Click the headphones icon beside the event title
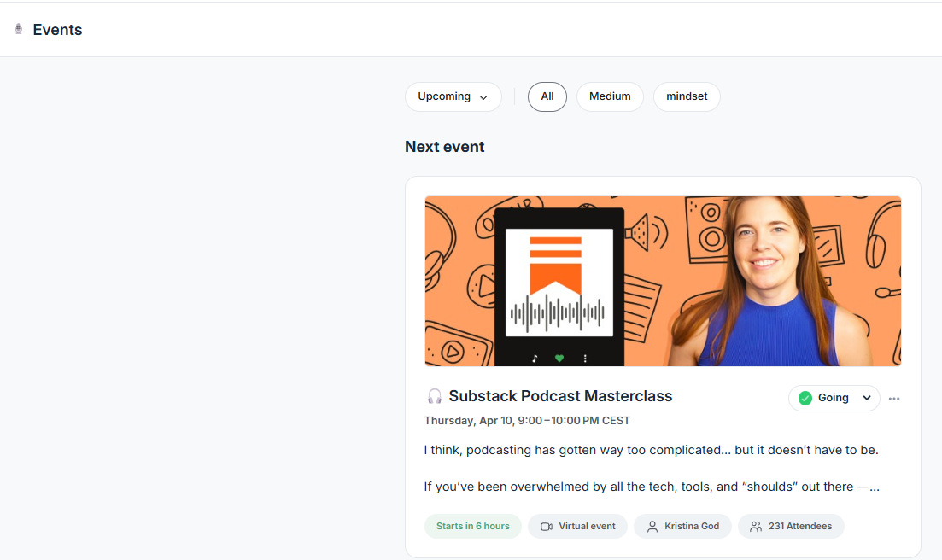Image resolution: width=942 pixels, height=560 pixels. point(435,396)
